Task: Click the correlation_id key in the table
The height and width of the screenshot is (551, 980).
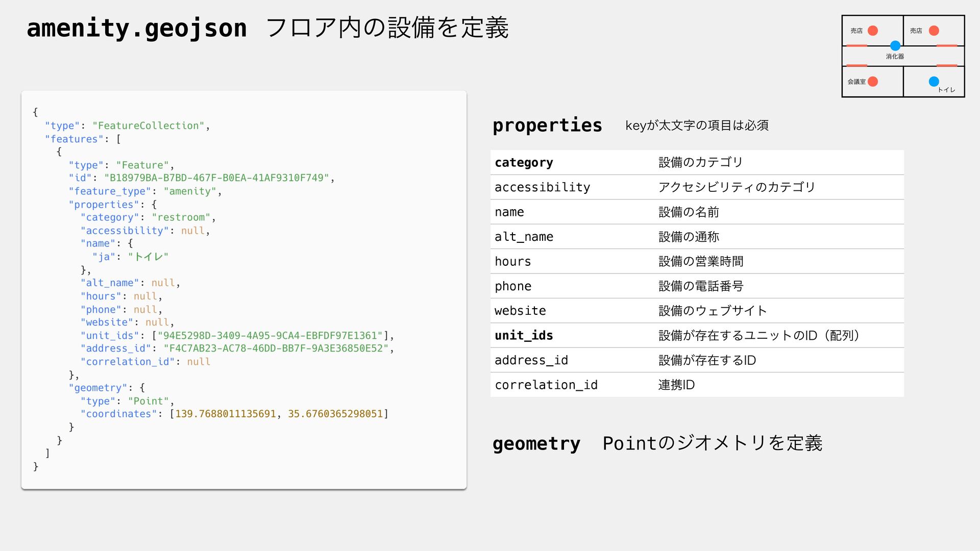Action: click(x=546, y=385)
